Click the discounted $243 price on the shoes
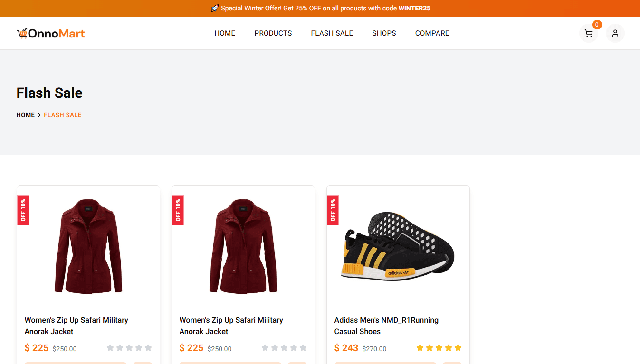The width and height of the screenshot is (640, 364). 346,347
